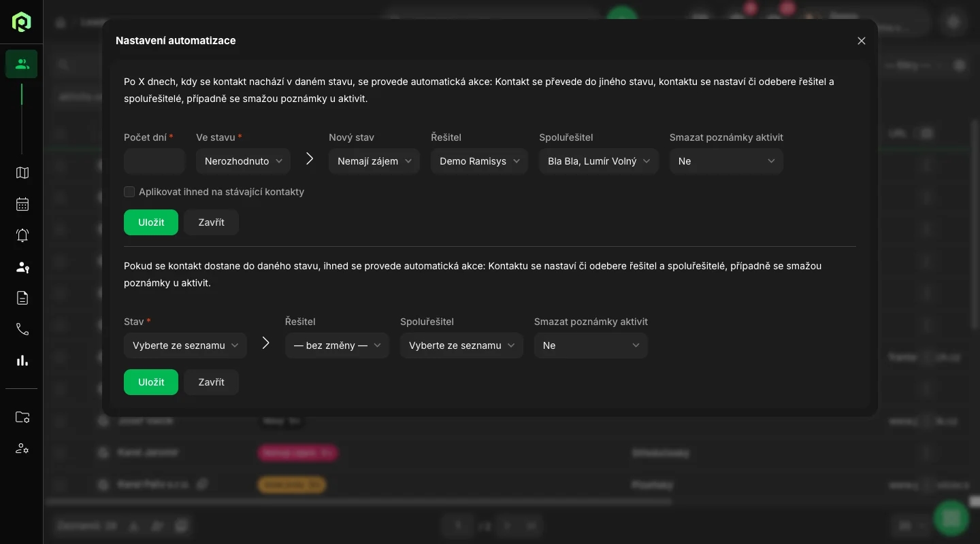Open the folder settings icon in sidebar
The image size is (980, 544).
[22, 418]
